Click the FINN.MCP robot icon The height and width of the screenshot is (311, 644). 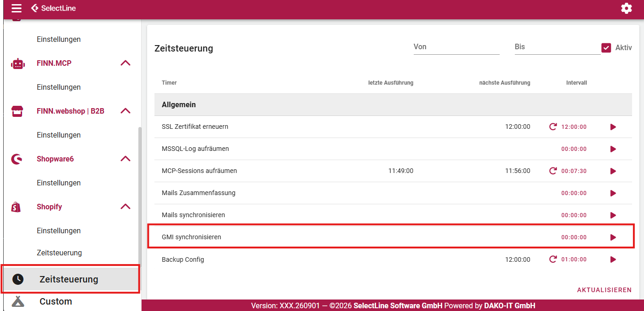[17, 63]
